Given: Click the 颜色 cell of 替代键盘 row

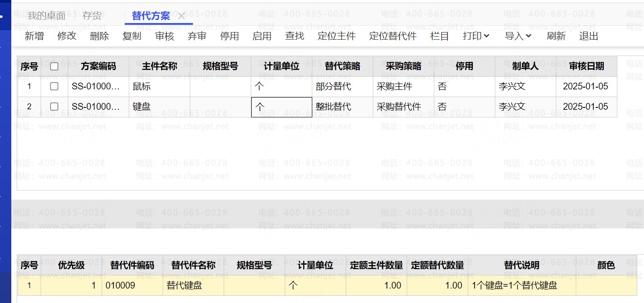Looking at the screenshot, I should point(606,285).
